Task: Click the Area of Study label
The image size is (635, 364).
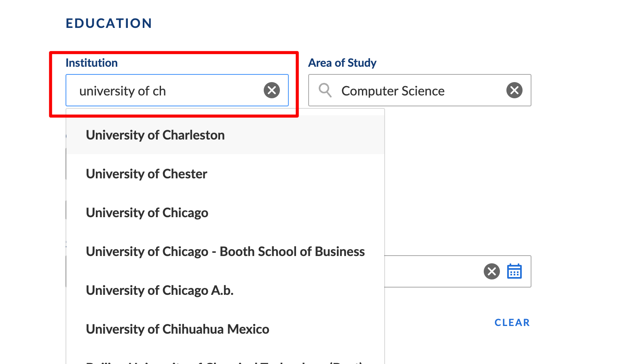Action: (x=342, y=63)
